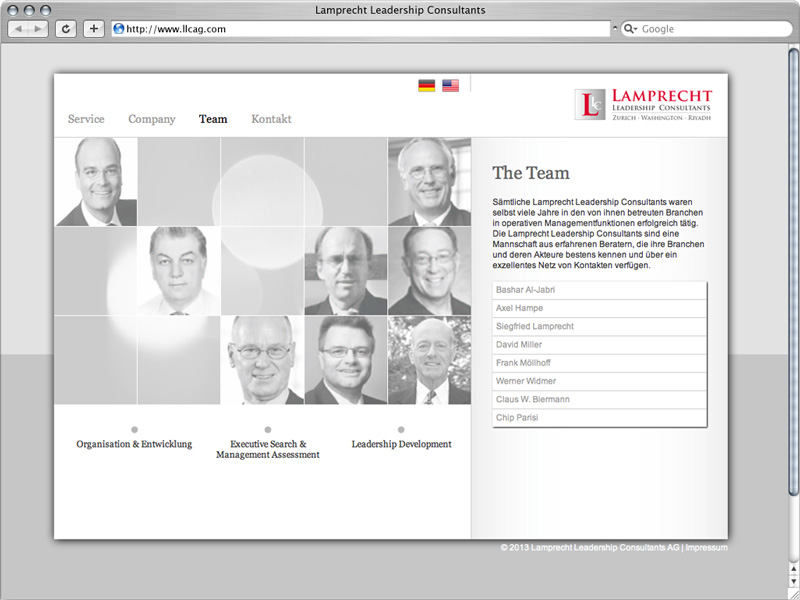Viewport: 800px width, 600px height.
Task: Click the Google search input field
Action: pyautogui.click(x=708, y=29)
